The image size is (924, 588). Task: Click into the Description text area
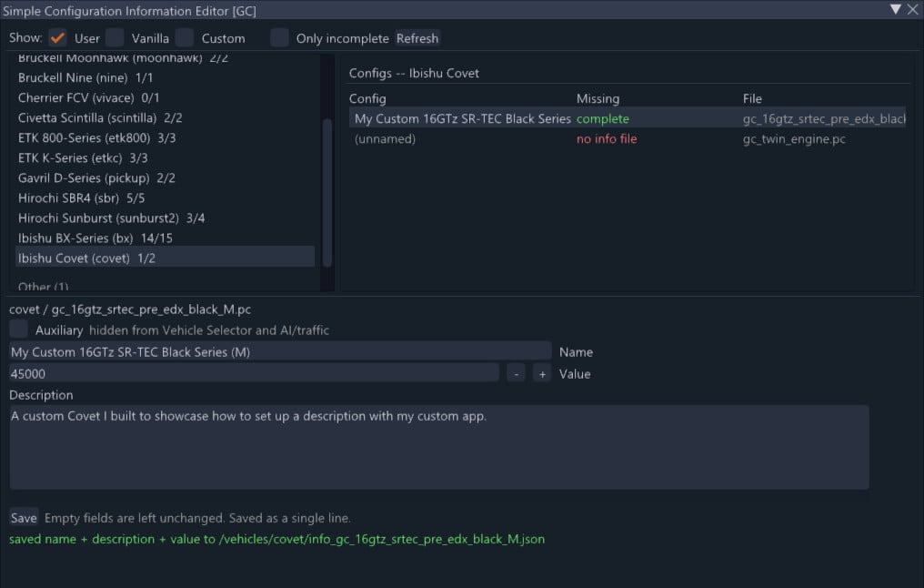point(439,447)
